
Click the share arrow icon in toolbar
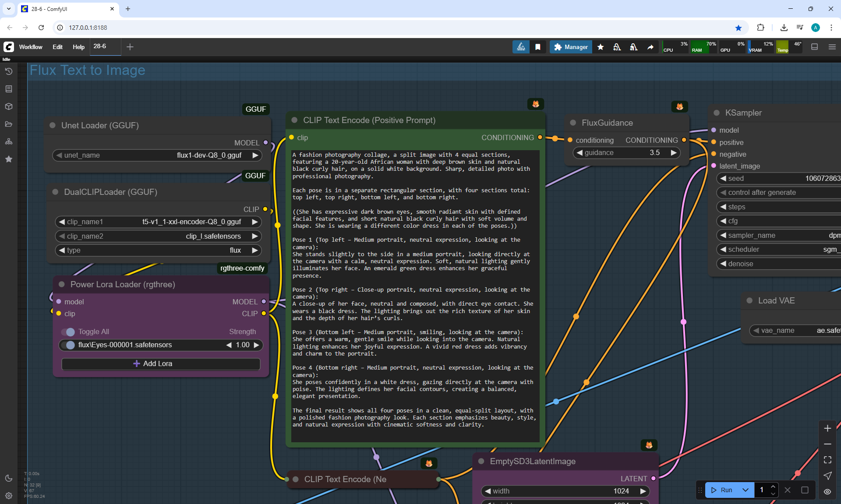click(x=650, y=47)
